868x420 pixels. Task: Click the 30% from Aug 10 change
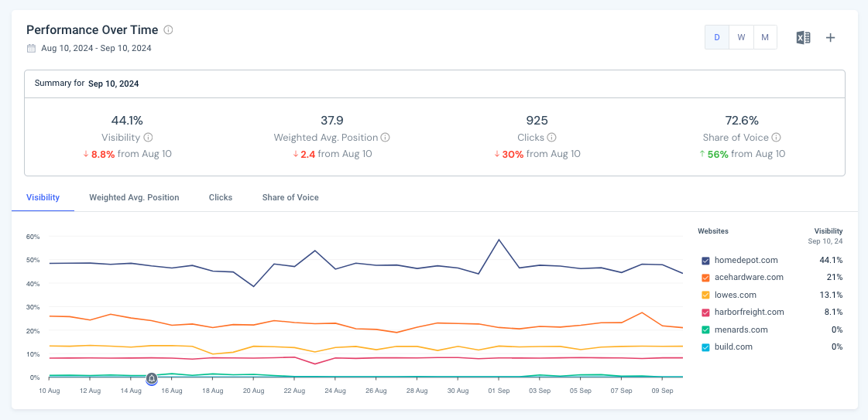(537, 154)
